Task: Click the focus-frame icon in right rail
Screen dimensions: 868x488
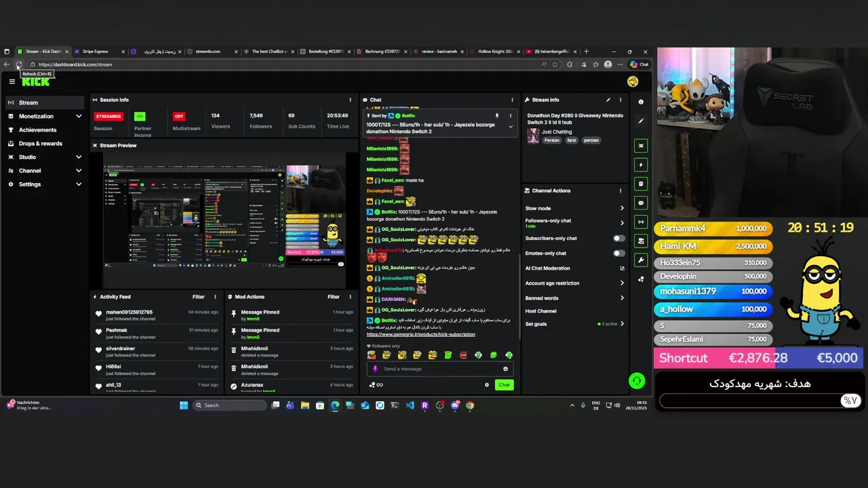Action: click(641, 146)
